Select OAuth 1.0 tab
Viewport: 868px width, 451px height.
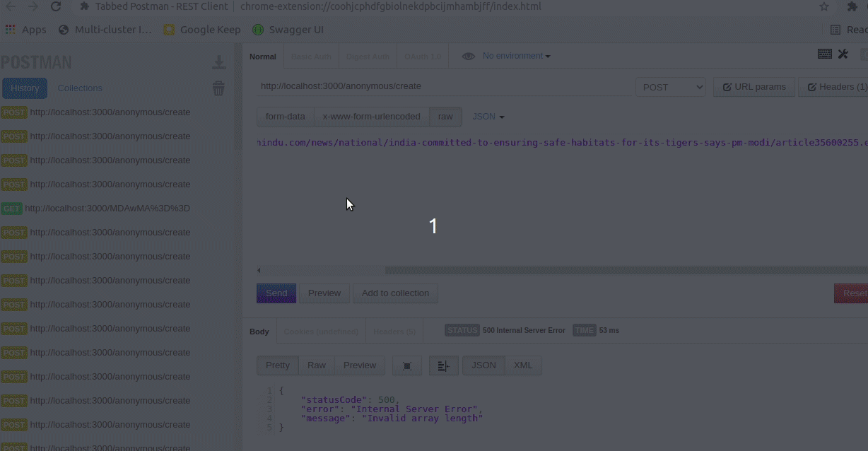click(423, 57)
